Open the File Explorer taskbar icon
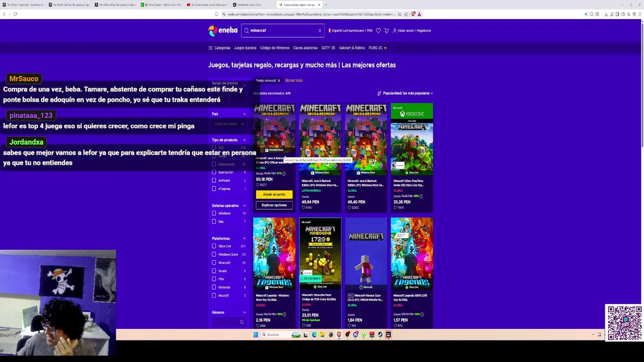This screenshot has height=362, width=644. [x=323, y=334]
